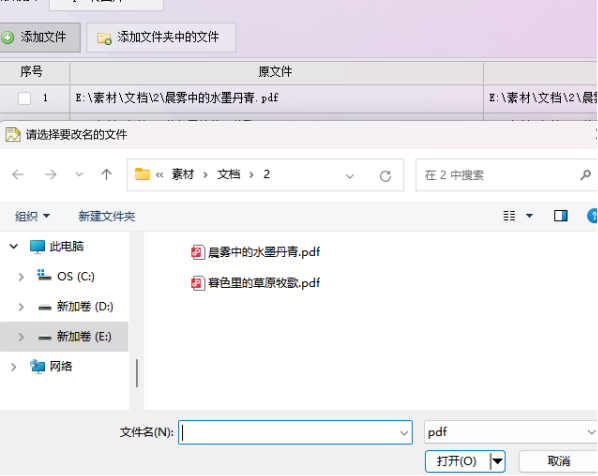The image size is (598, 476).
Task: Click the view layout icon
Action: pyautogui.click(x=509, y=216)
